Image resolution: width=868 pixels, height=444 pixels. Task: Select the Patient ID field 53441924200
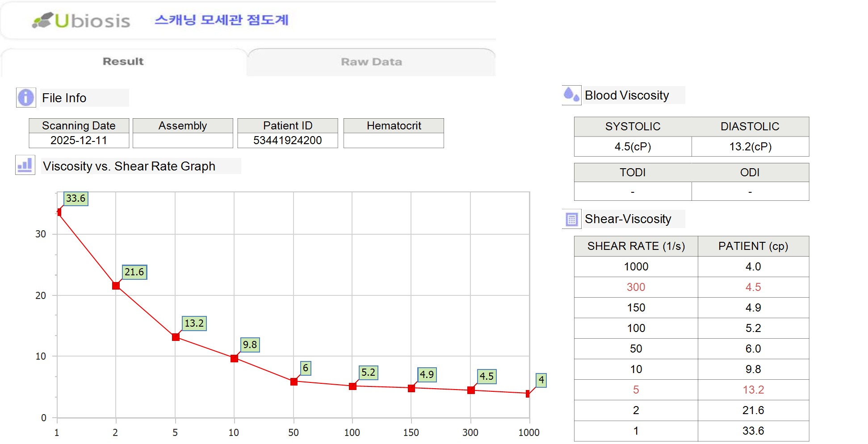(x=287, y=141)
